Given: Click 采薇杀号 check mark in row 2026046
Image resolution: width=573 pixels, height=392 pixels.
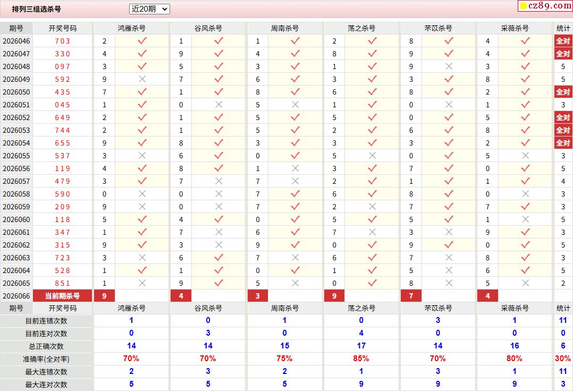Looking at the screenshot, I should click(x=525, y=41).
